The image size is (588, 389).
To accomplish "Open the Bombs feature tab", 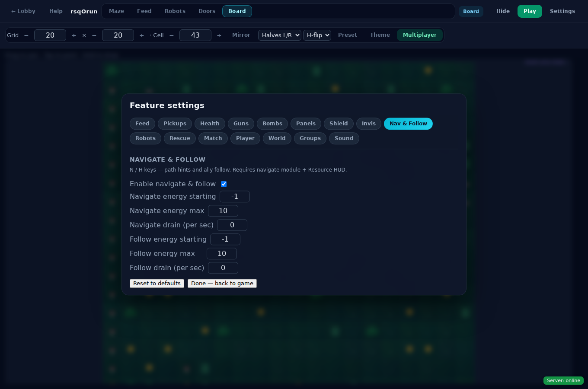I will tap(272, 124).
